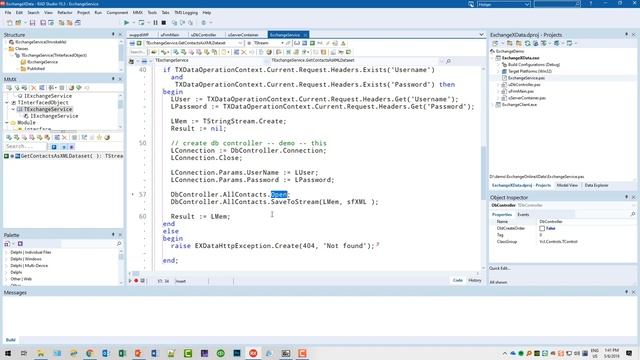Switch to the uServerContainer editor tab

[243, 35]
